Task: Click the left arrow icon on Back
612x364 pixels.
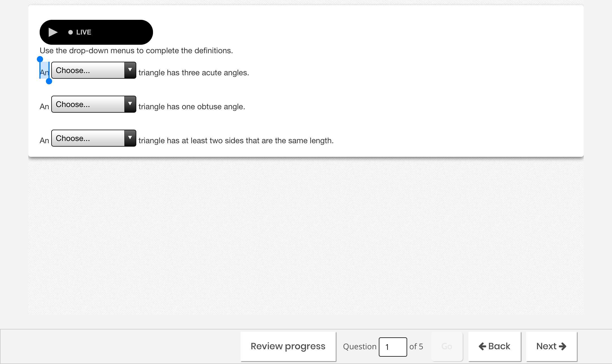Action: click(482, 346)
